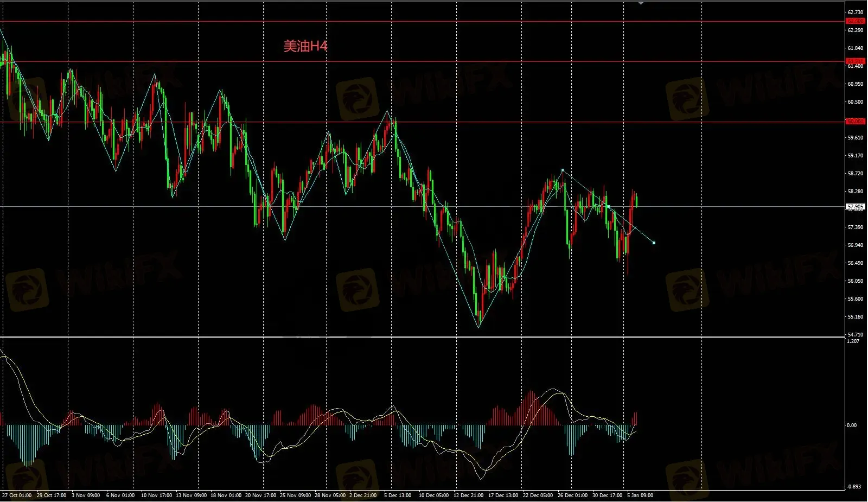The height and width of the screenshot is (502, 868).
Task: Click the 59.170 price axis value
Action: click(855, 156)
